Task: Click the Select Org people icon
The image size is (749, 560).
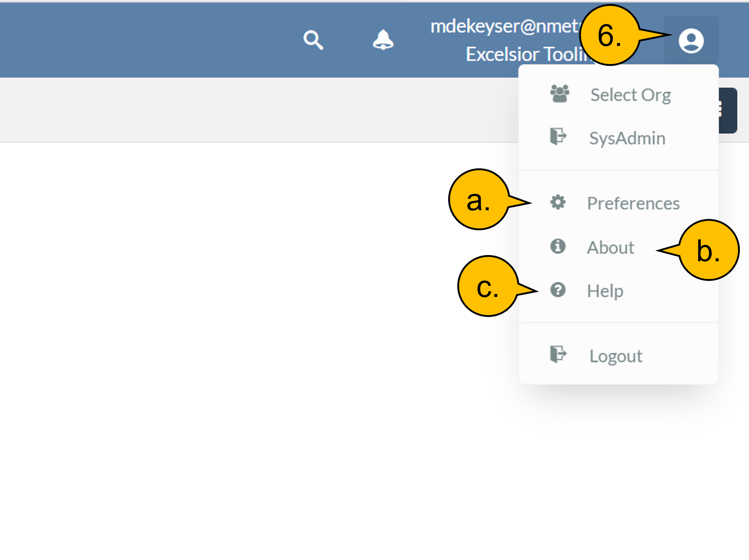Action: click(x=559, y=94)
